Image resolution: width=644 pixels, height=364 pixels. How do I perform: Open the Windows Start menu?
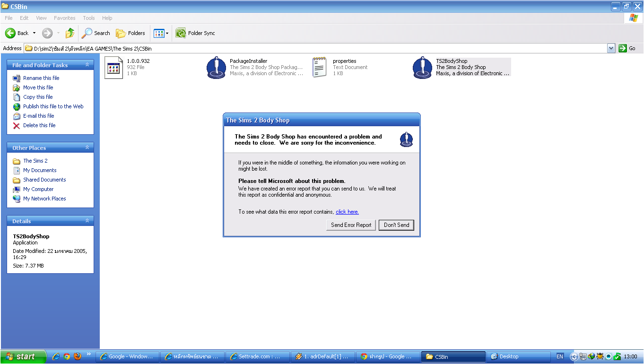(x=23, y=356)
